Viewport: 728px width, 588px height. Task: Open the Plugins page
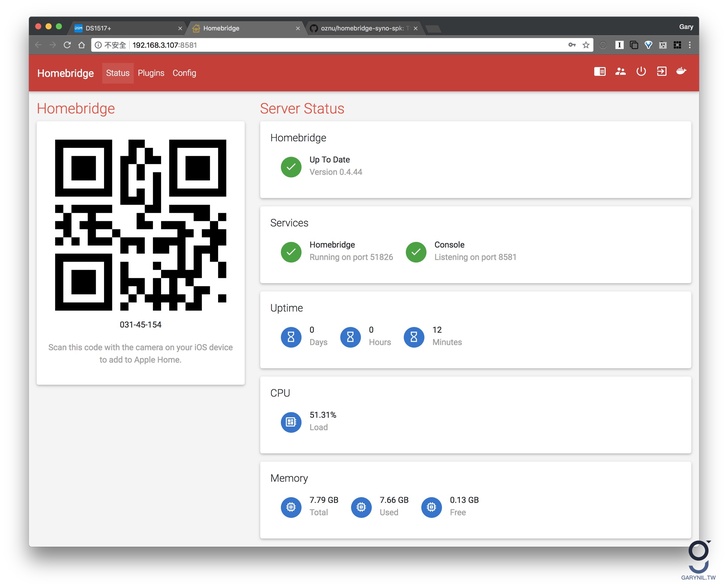point(151,73)
